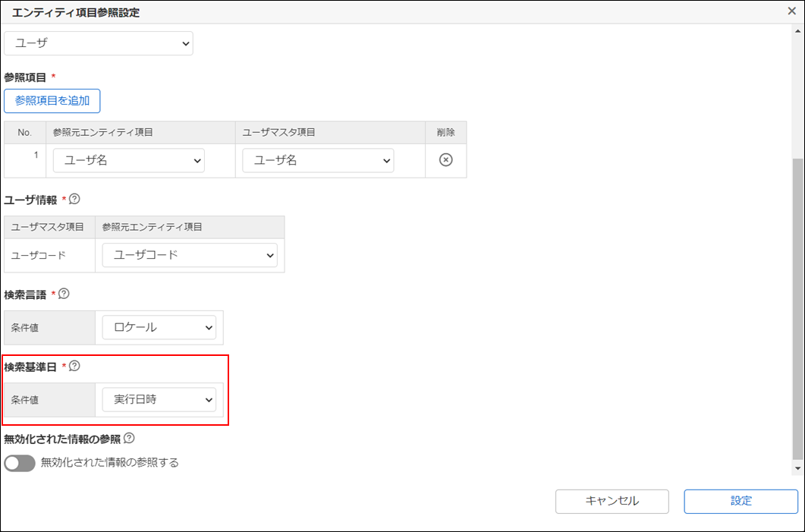Screen dimensions: 805x532
Task: Close the エンティティ項目参照設定 dialog
Action: pyautogui.click(x=791, y=11)
